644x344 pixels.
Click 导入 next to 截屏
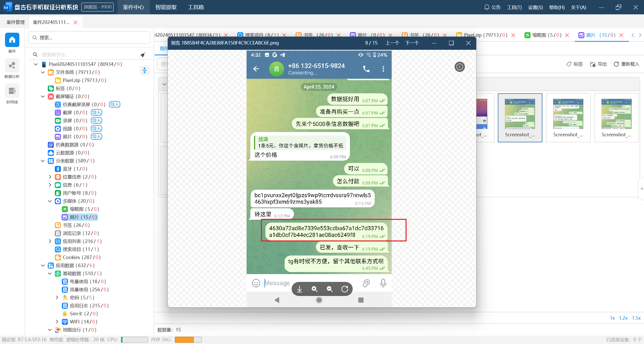click(x=96, y=113)
